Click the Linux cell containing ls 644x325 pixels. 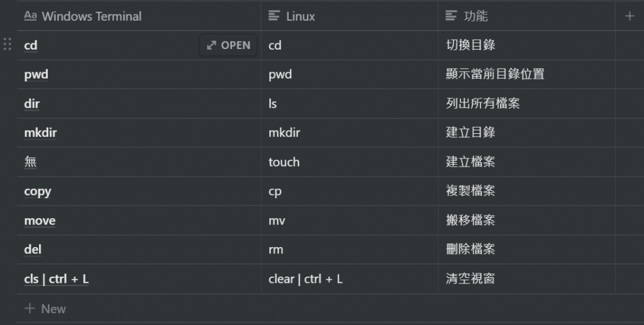pyautogui.click(x=350, y=103)
